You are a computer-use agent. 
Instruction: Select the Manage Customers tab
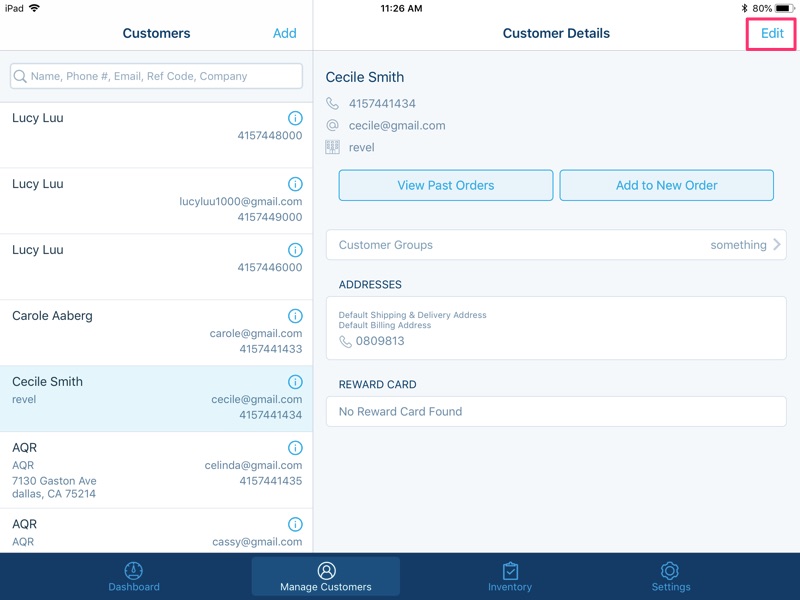[x=326, y=577]
